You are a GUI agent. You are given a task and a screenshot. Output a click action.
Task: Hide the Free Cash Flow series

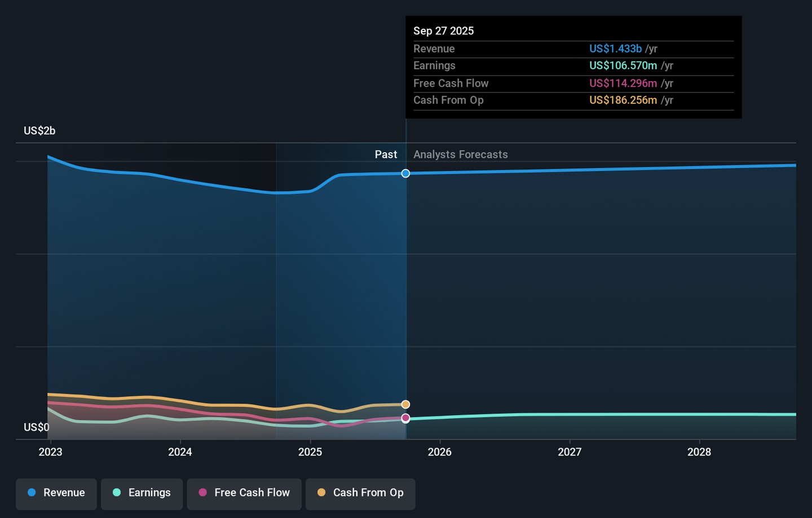pos(244,493)
